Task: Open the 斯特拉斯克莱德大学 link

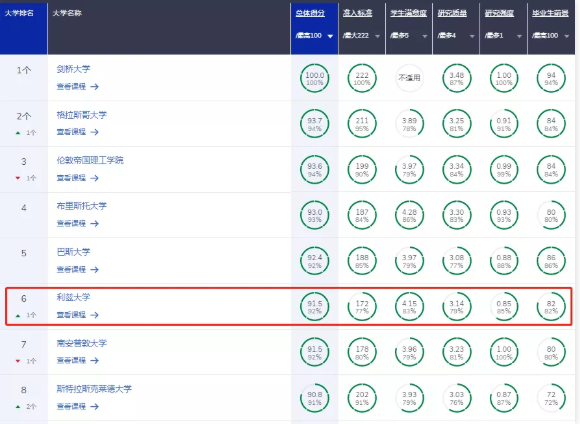Action: tap(94, 389)
